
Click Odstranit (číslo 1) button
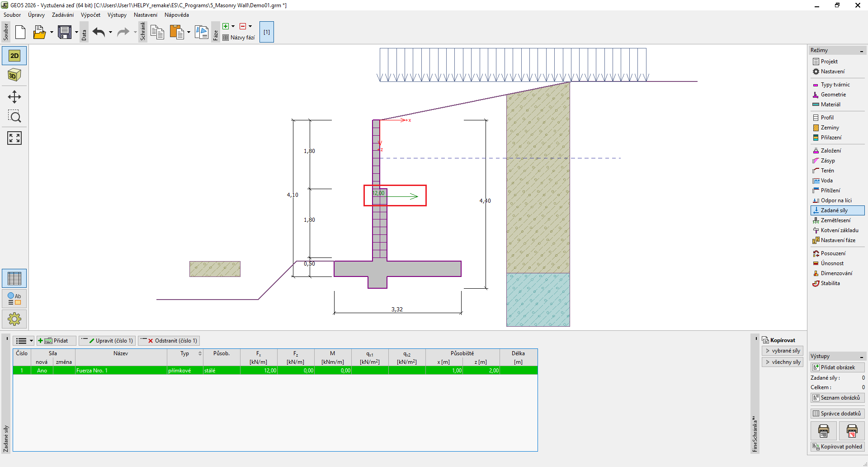coord(169,341)
